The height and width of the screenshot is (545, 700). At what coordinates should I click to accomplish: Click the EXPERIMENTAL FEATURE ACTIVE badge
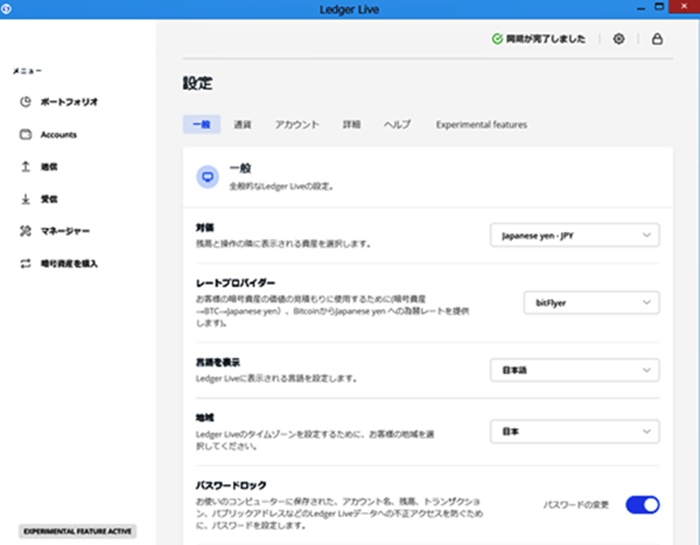[78, 531]
